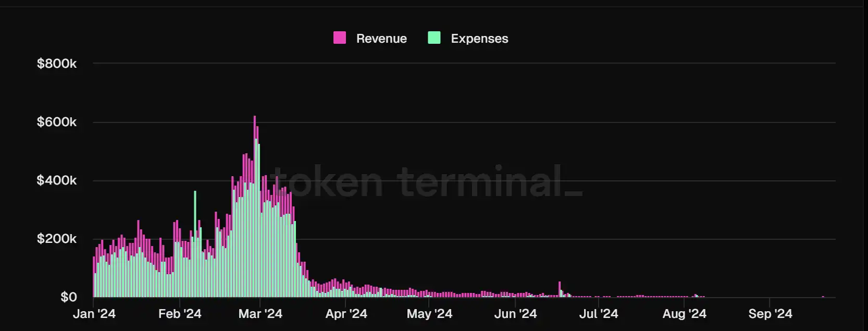Toggle the Expenses series label in legend
This screenshot has height=331, width=868.
(479, 39)
